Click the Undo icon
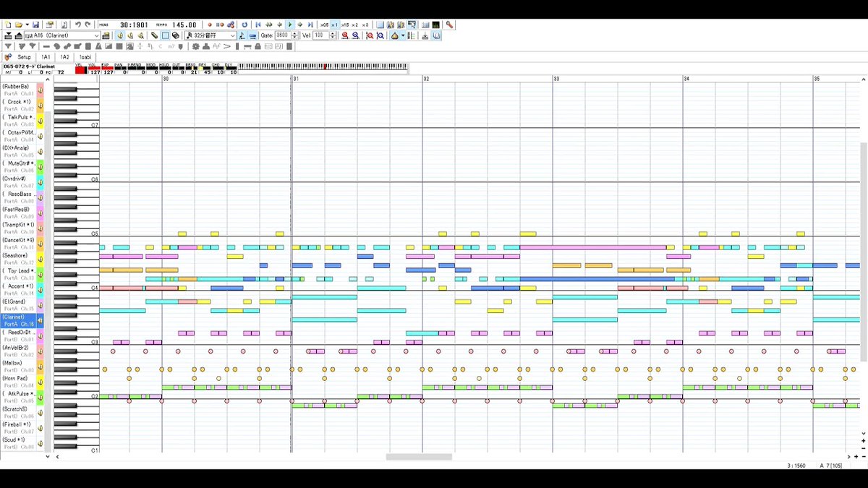Screen dimensions: 868x488 (x=78, y=24)
